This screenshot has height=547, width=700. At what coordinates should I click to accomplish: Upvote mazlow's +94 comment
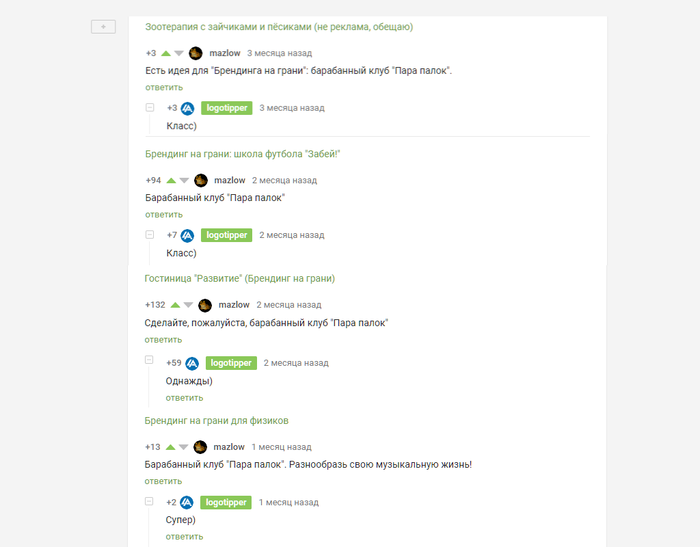coord(171,181)
